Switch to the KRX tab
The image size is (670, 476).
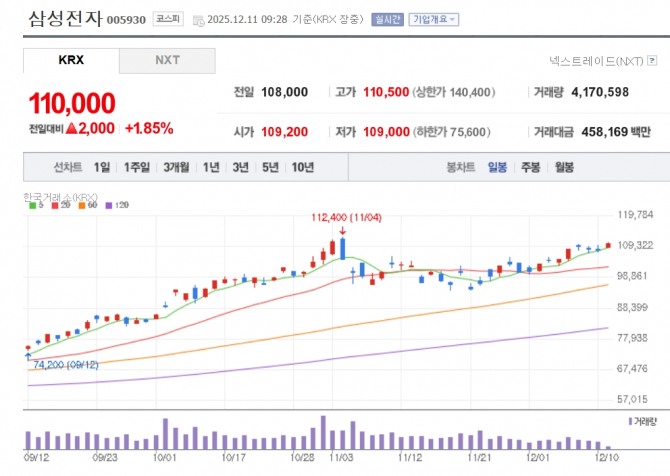pos(71,60)
